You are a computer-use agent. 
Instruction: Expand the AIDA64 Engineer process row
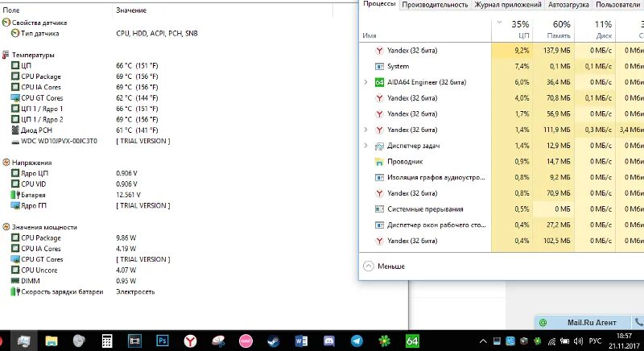pyautogui.click(x=365, y=82)
